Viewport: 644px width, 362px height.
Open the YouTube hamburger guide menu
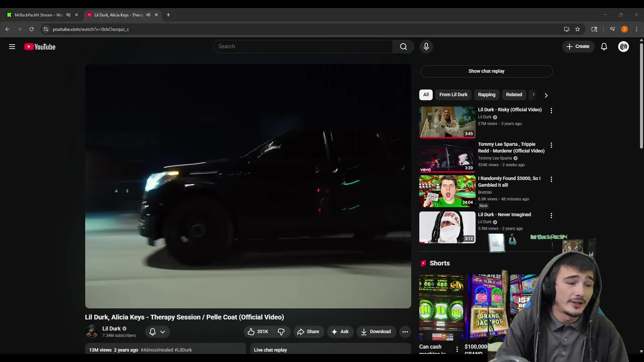click(x=12, y=47)
